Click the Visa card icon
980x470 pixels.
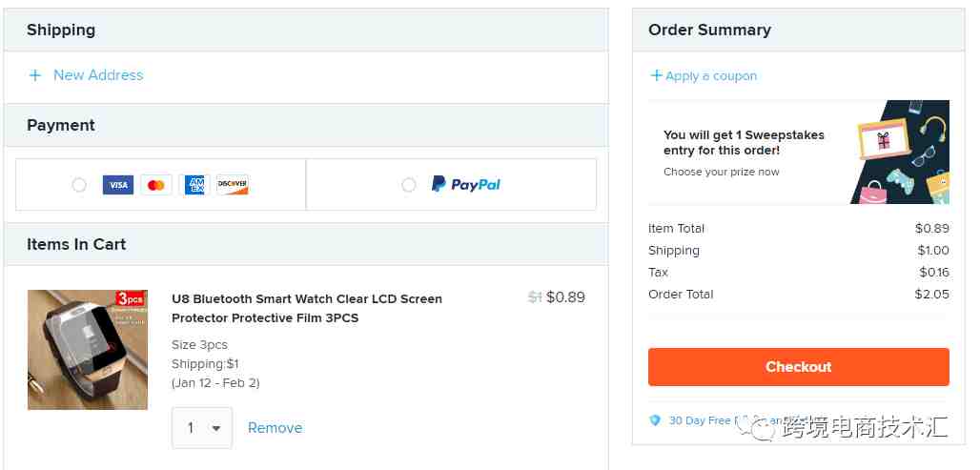click(x=118, y=185)
